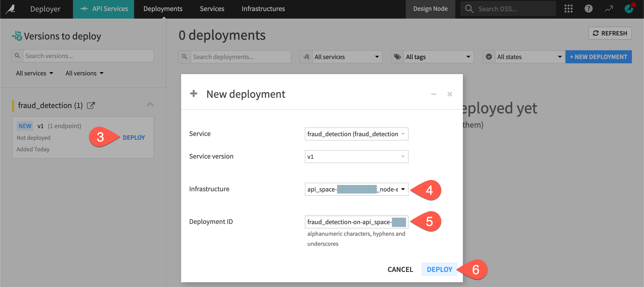Cancel the New deployment dialog

[400, 269]
